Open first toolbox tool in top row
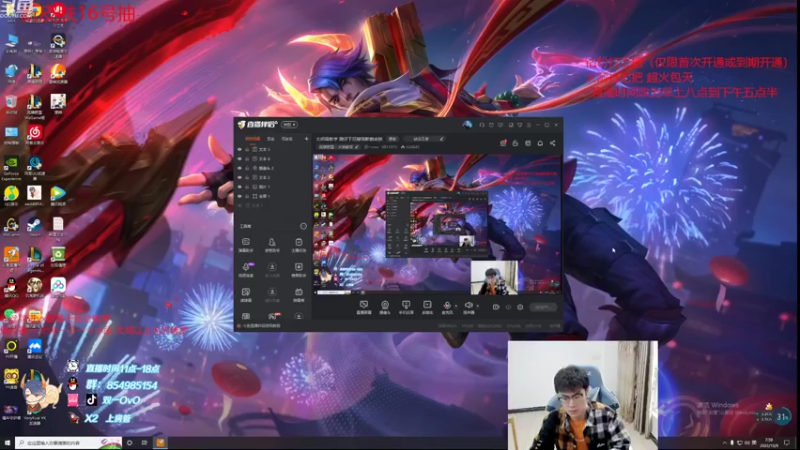 pyautogui.click(x=245, y=244)
